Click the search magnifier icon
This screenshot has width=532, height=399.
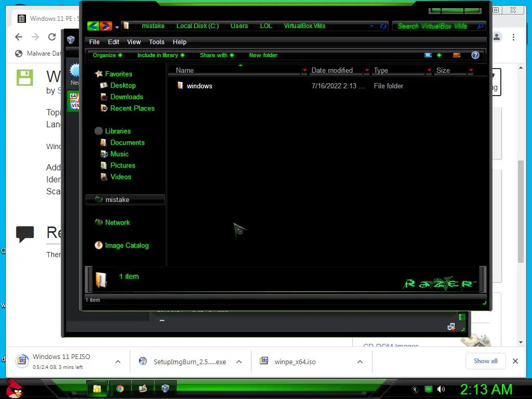point(480,26)
